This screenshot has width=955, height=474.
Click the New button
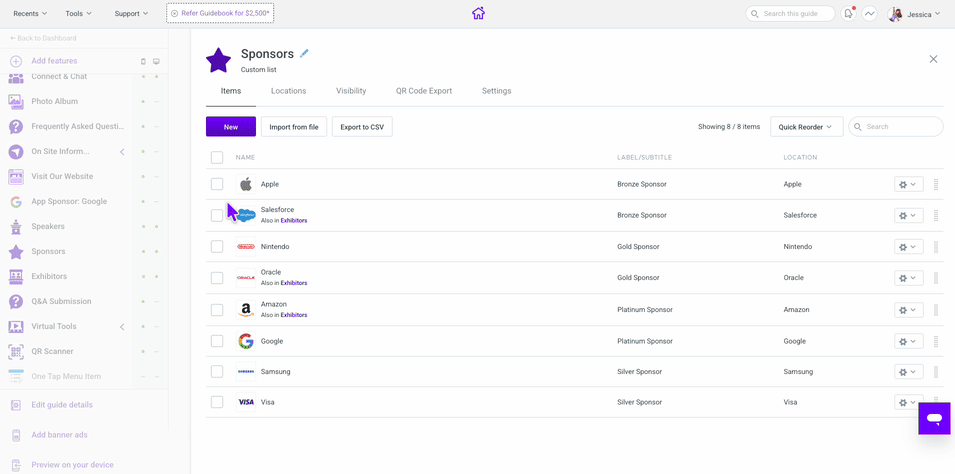pos(231,127)
